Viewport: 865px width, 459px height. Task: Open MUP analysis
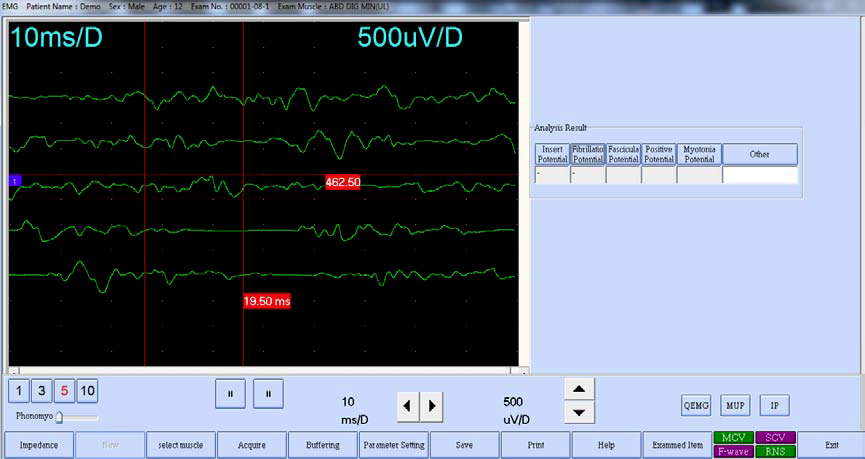tap(735, 405)
